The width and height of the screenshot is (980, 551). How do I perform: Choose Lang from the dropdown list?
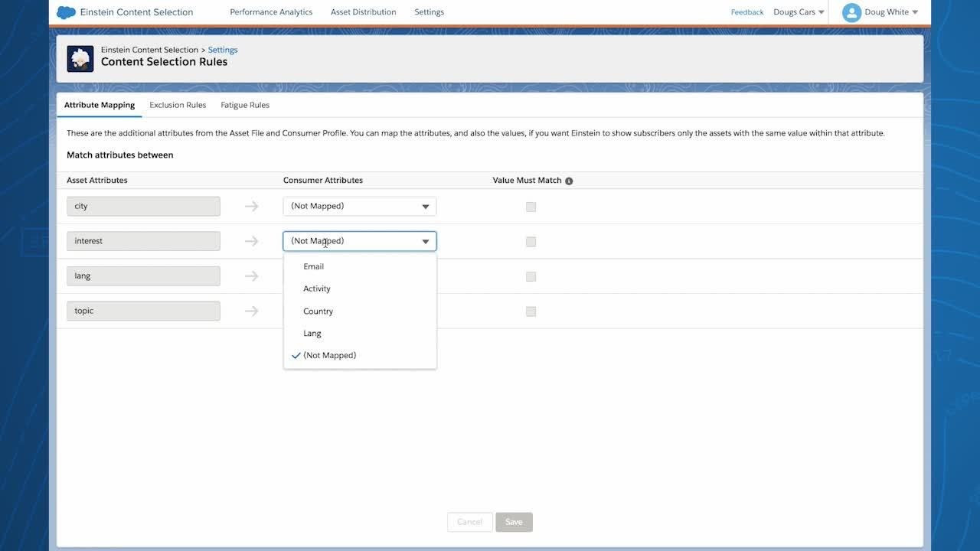point(360,334)
